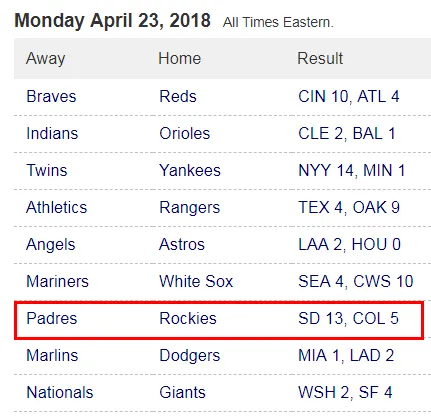The image size is (431, 416).
Task: View the NYY 14, MIN 1 result
Action: click(351, 171)
